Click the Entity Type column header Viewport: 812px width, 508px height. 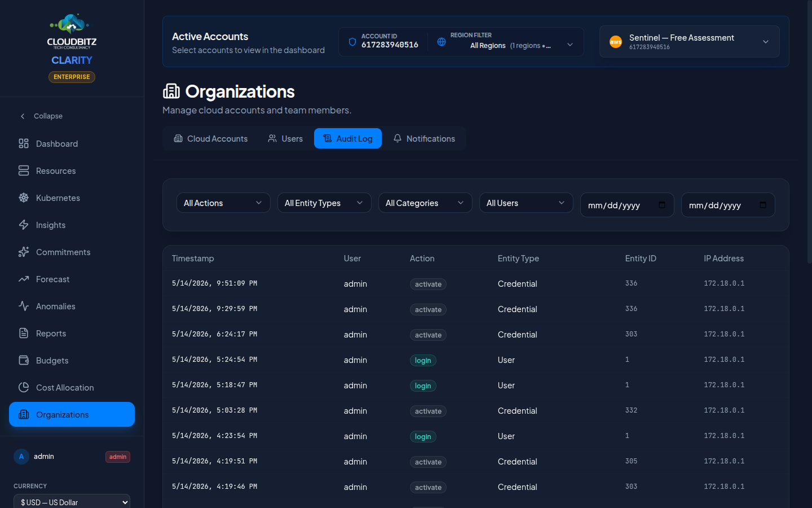(x=518, y=259)
